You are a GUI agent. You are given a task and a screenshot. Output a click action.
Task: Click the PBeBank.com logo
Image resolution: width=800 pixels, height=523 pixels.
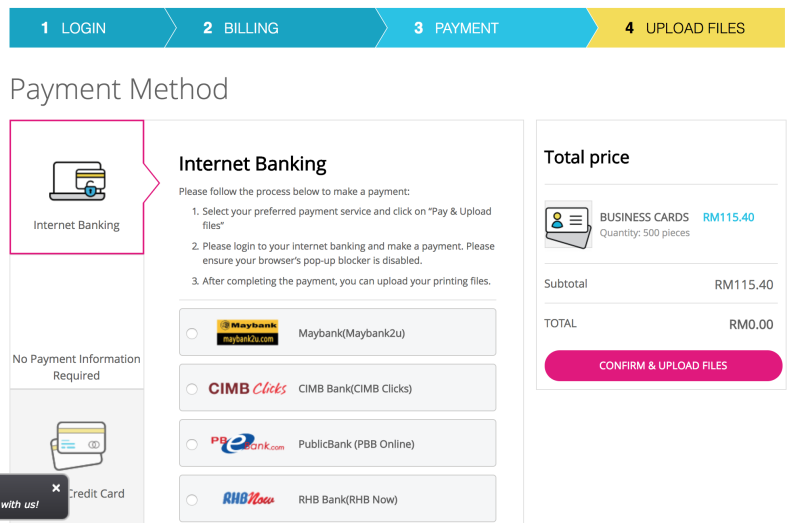[x=247, y=443]
